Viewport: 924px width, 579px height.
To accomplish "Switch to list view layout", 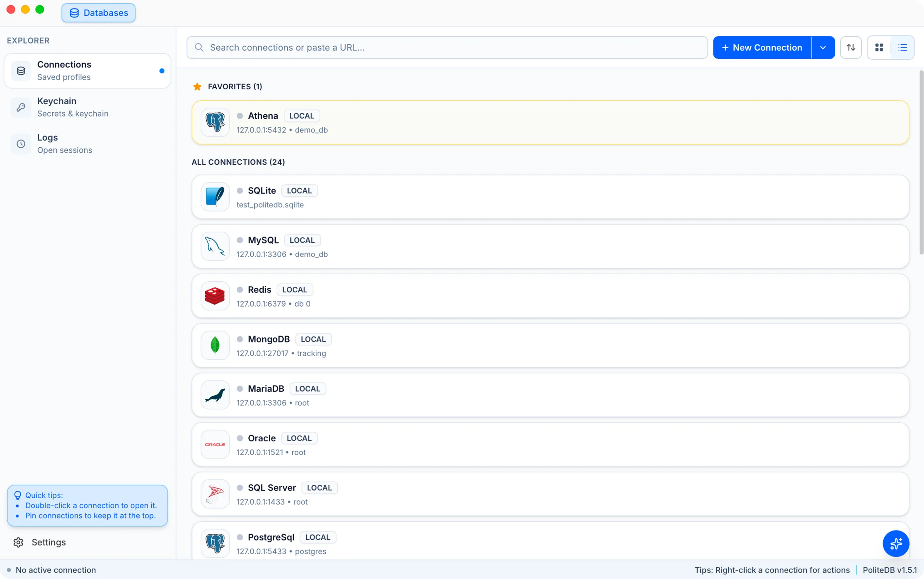I will click(x=902, y=47).
